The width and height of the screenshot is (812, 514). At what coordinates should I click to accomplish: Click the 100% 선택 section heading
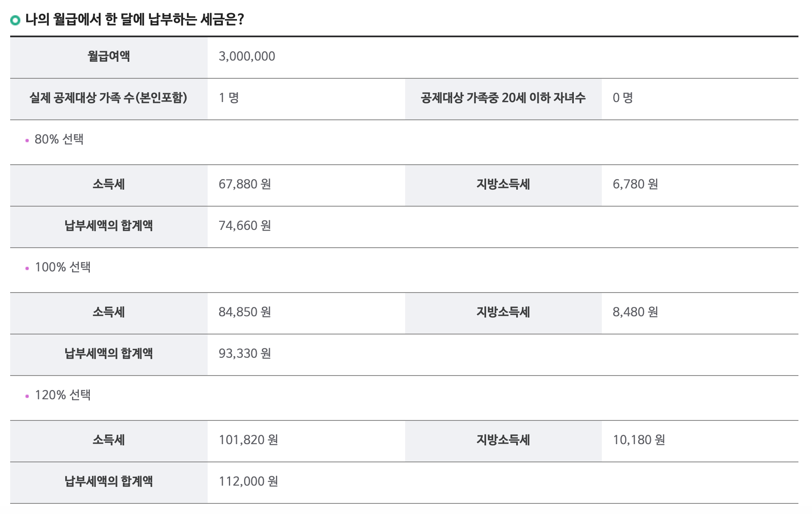click(63, 267)
